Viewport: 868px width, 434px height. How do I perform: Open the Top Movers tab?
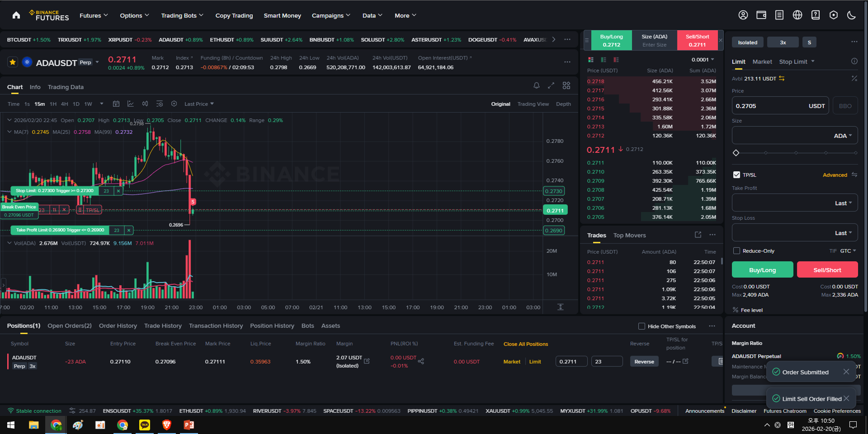629,235
